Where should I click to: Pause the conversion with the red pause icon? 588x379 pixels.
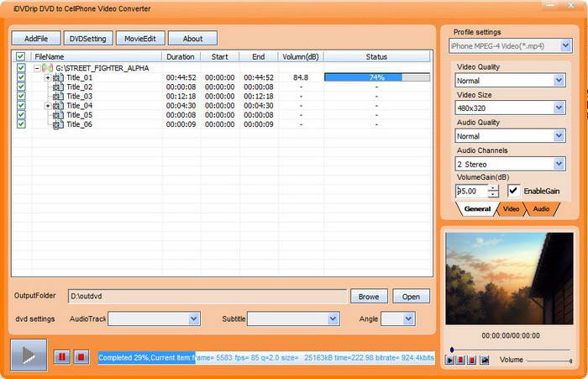[x=62, y=356]
